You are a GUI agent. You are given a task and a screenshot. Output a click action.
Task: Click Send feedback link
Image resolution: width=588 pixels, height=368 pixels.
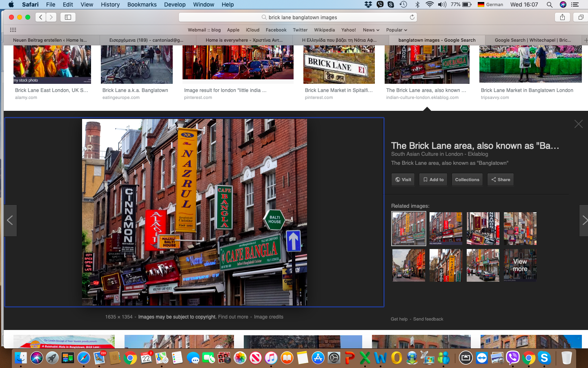(x=428, y=319)
